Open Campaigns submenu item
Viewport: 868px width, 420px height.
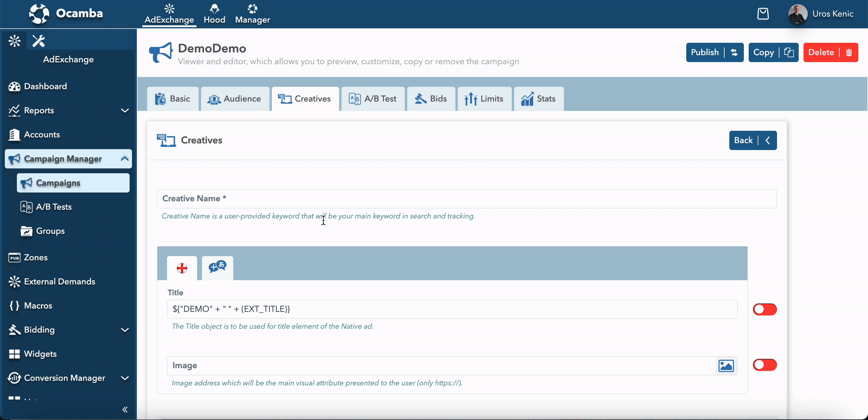click(73, 183)
